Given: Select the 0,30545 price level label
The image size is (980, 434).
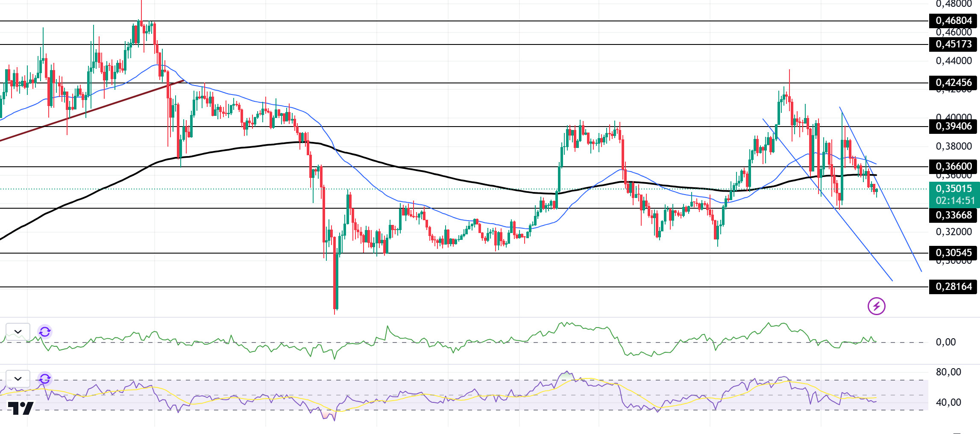Looking at the screenshot, I should pyautogui.click(x=953, y=253).
